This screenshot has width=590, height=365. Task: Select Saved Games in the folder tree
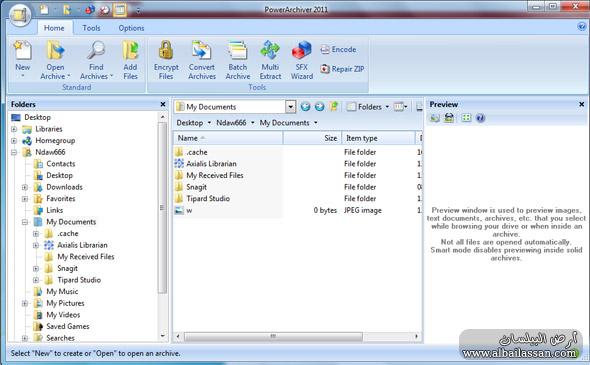click(68, 326)
